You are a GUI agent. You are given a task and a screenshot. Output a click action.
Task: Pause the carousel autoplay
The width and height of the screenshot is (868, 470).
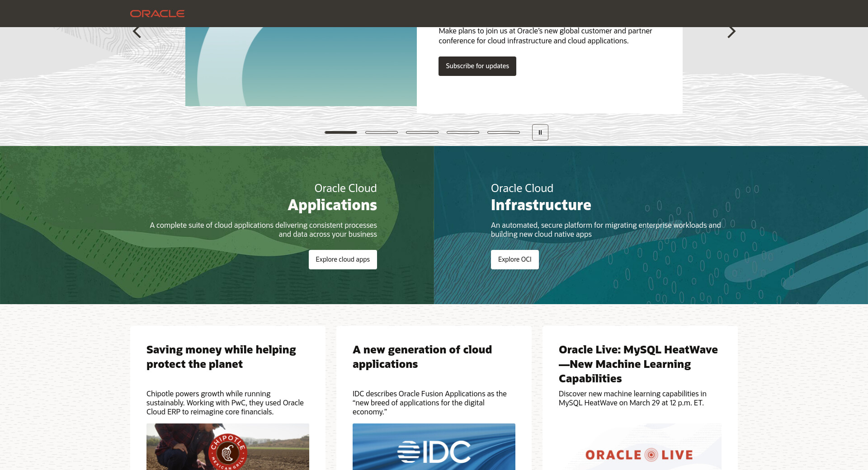(x=540, y=132)
